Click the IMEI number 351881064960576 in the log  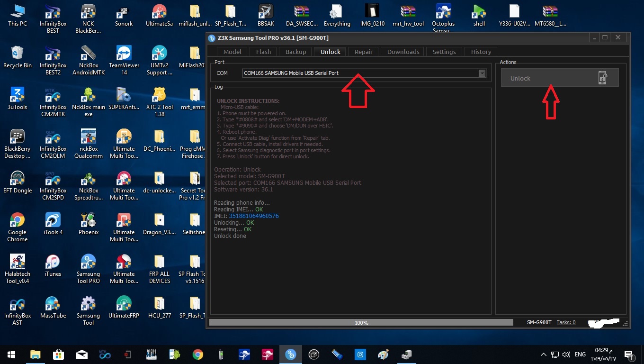[x=254, y=216]
